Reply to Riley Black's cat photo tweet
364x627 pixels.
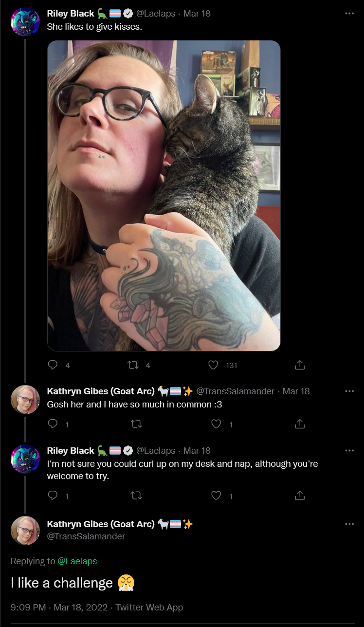[53, 365]
